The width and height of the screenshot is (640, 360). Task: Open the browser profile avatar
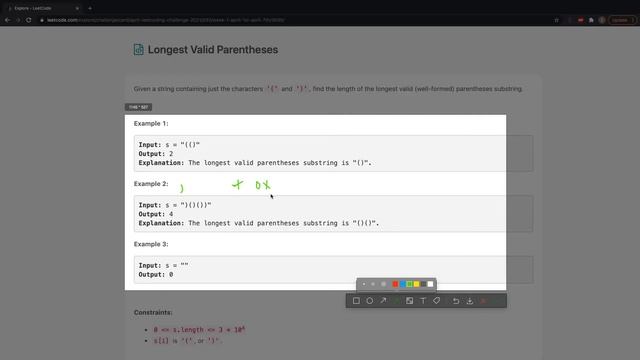[602, 20]
